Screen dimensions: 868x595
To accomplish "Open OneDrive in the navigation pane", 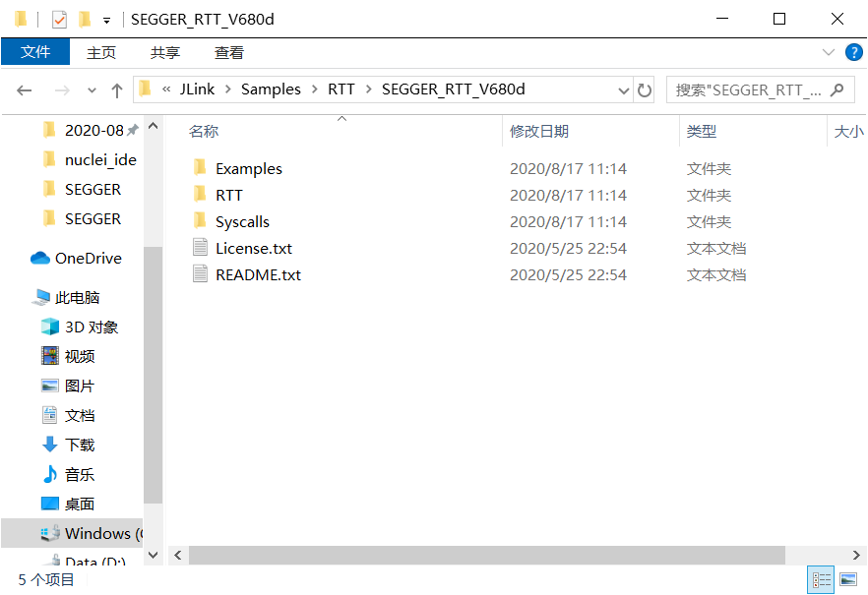I will click(88, 259).
